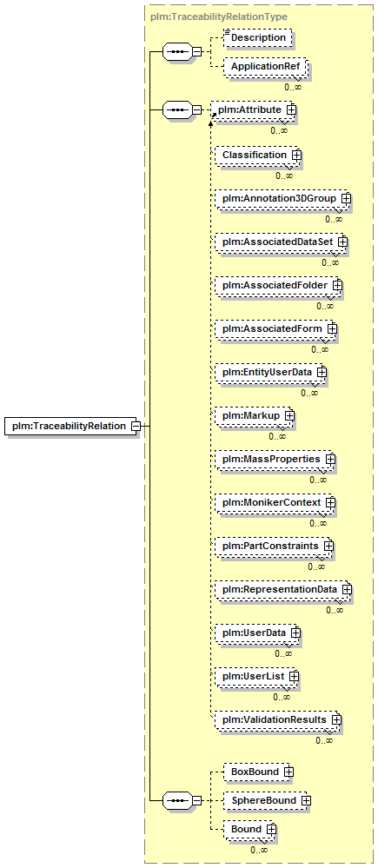Click the top sequence compositor icon
The width and height of the screenshot is (378, 868).
[177, 52]
